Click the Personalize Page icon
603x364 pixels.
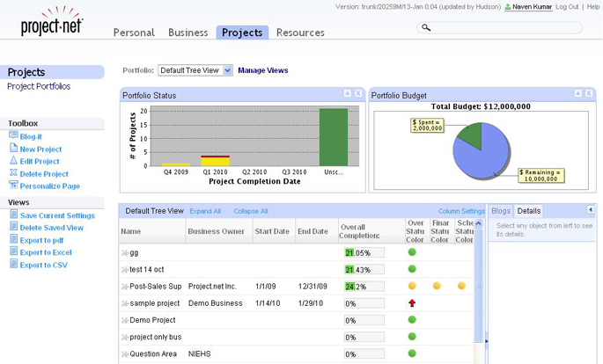point(13,186)
